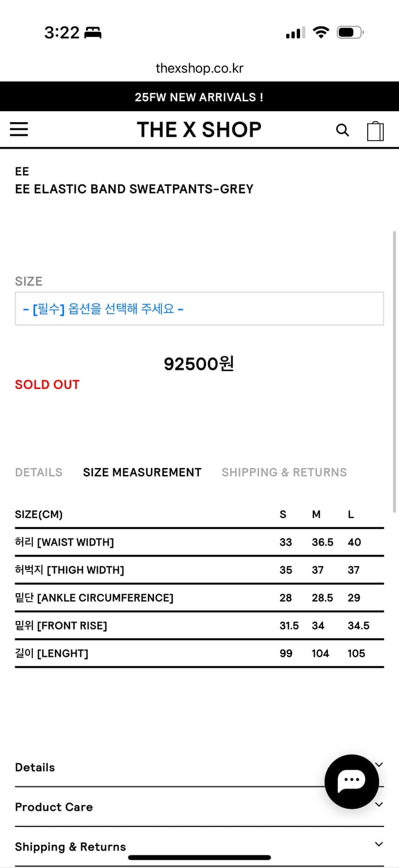The height and width of the screenshot is (868, 399).
Task: Select the SIZE MEASUREMENT tab
Action: click(x=142, y=472)
